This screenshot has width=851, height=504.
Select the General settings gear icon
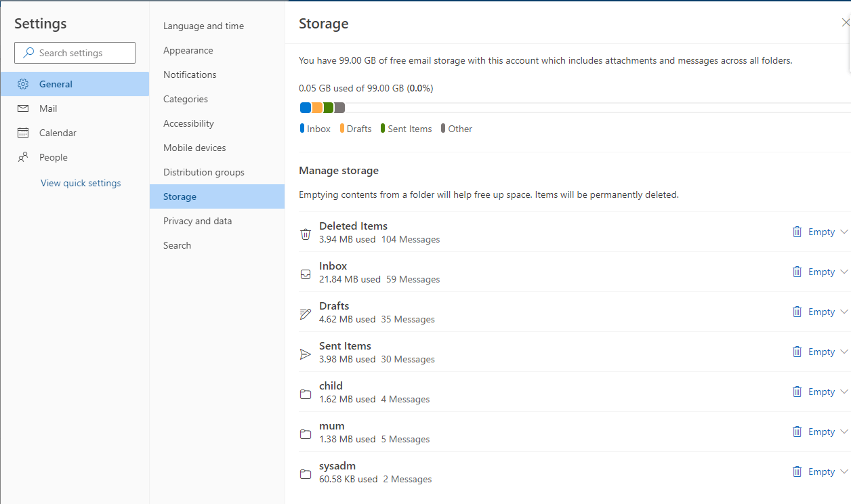tap(23, 83)
